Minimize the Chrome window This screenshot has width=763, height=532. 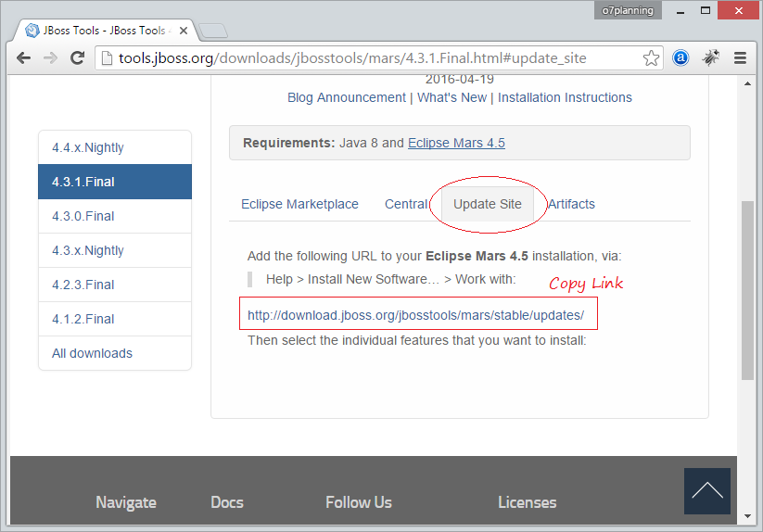(x=680, y=11)
